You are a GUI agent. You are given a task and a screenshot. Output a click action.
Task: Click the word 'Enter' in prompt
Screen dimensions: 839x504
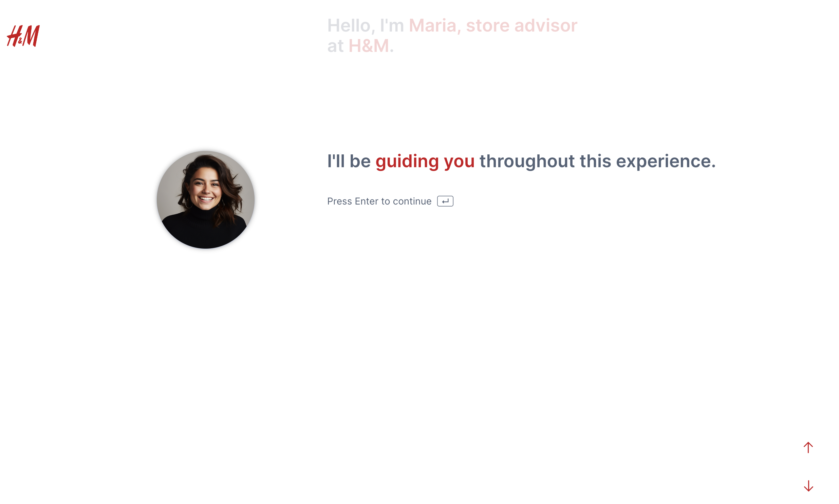coord(366,201)
